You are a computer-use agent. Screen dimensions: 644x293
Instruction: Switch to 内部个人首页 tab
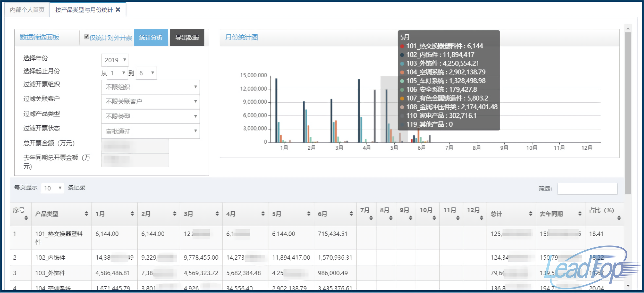27,10
